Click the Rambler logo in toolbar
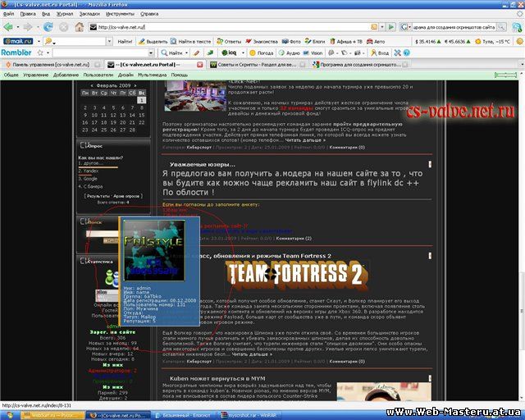This screenshot has height=420, width=525. tap(16, 52)
